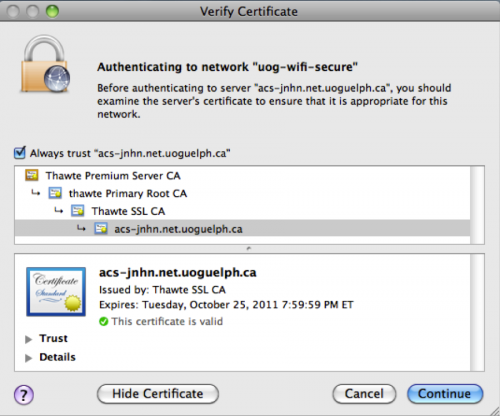Click the thawte Primary Root CA icon
500x416 pixels.
[55, 193]
